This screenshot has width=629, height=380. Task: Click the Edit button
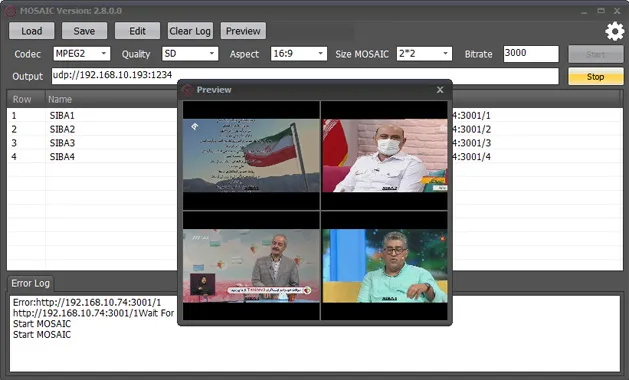click(137, 31)
